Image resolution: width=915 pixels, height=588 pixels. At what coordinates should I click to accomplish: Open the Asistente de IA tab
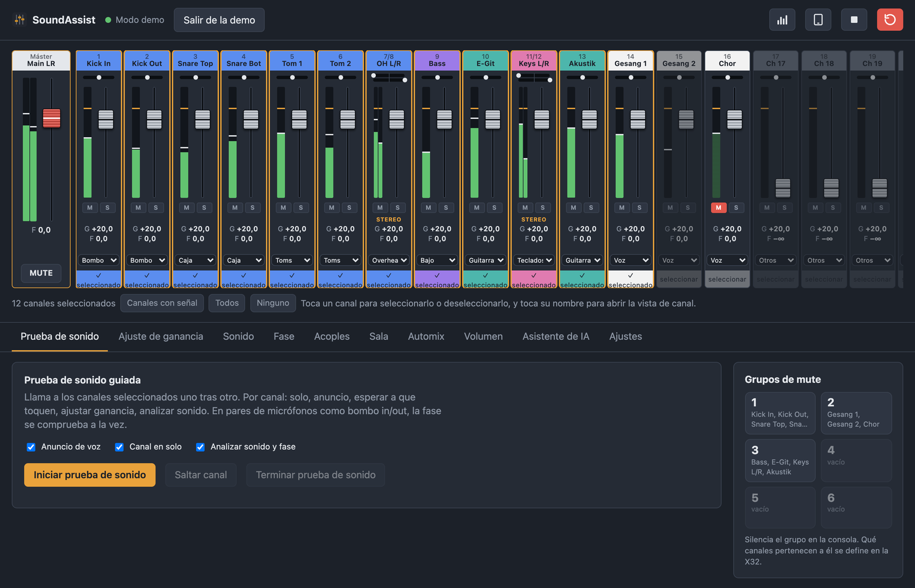(x=556, y=337)
